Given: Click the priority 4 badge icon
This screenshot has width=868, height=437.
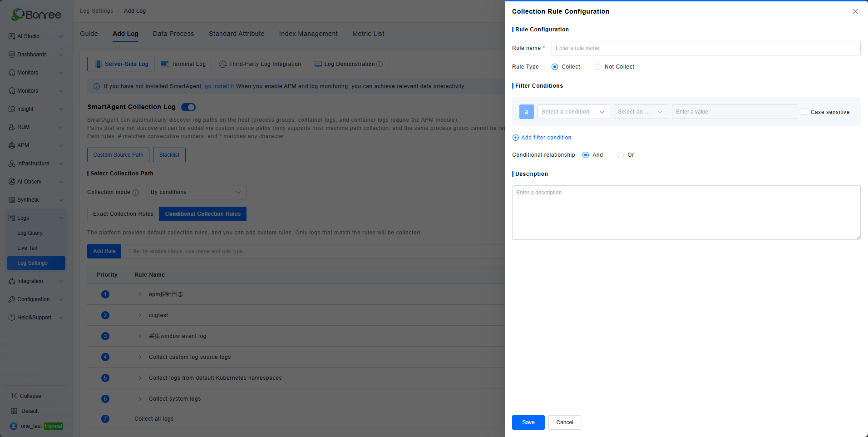Looking at the screenshot, I should 105,357.
